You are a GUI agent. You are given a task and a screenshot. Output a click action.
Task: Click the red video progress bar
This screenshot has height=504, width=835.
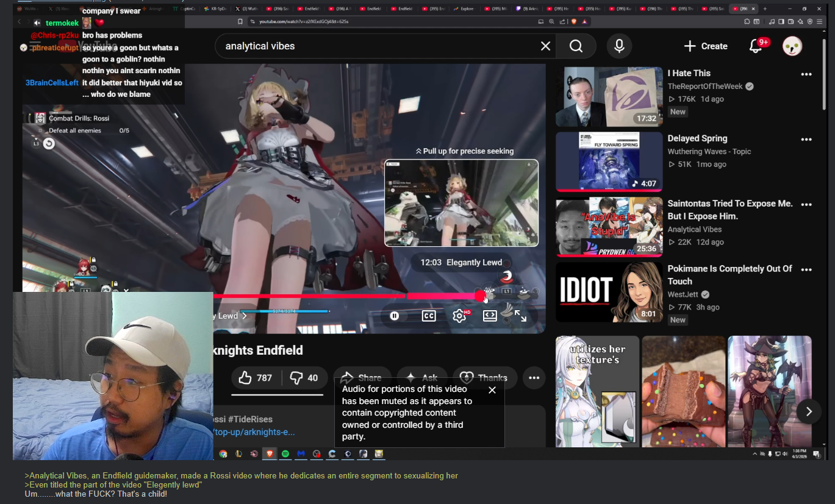click(x=348, y=296)
